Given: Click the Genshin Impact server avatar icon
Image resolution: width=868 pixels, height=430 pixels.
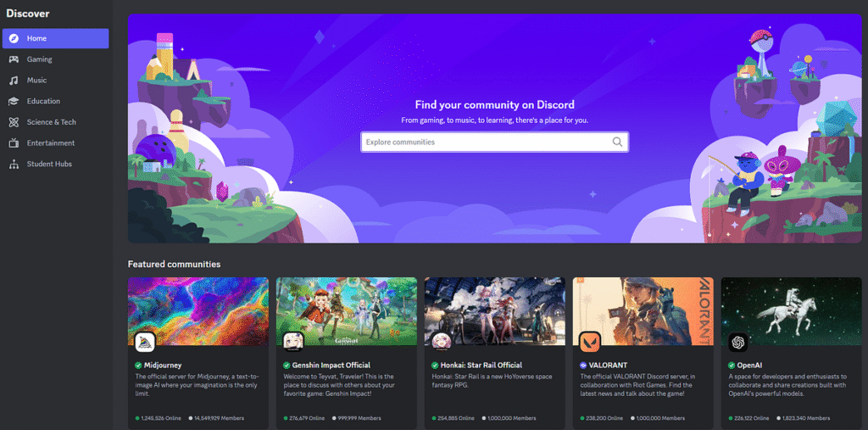Looking at the screenshot, I should (x=293, y=342).
